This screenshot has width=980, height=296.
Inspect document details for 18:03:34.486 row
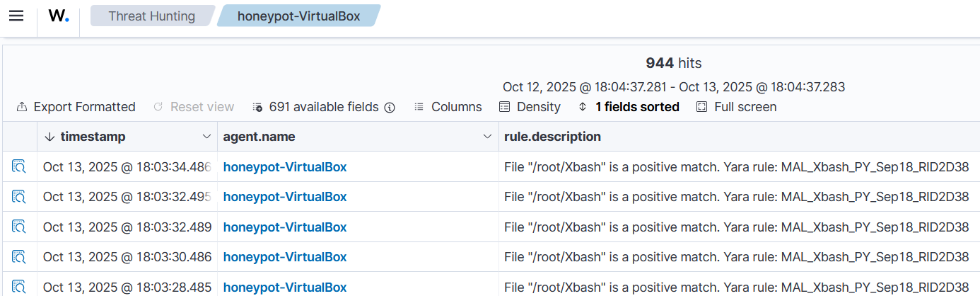(x=18, y=166)
